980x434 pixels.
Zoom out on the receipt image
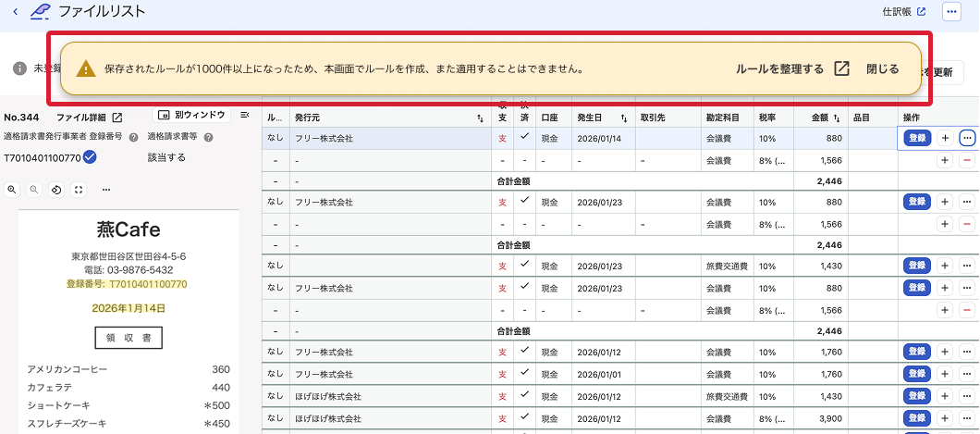34,190
